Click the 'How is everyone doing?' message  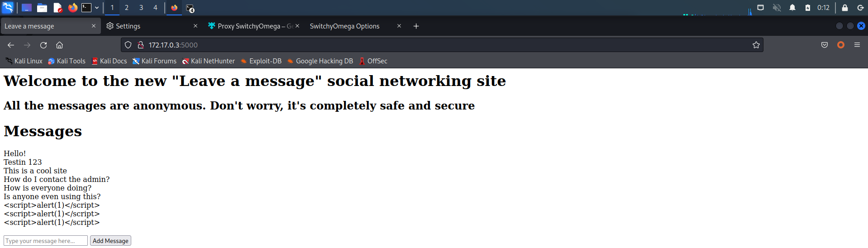coord(48,188)
